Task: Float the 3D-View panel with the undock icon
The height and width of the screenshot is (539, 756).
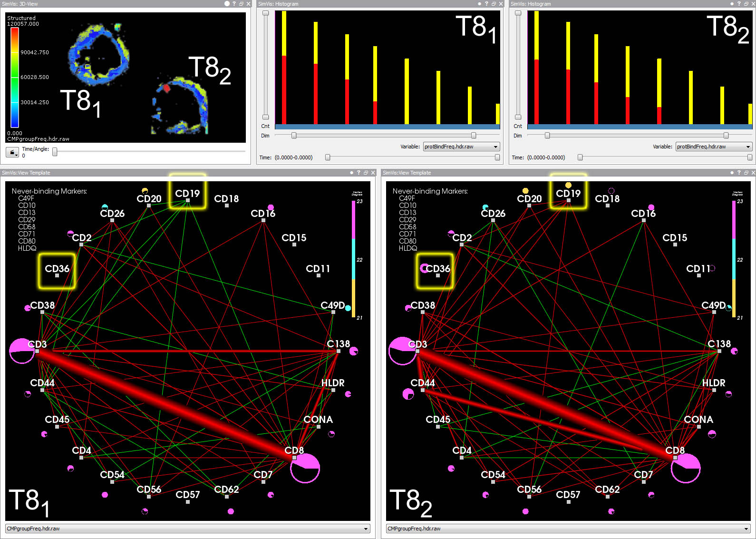Action: [x=241, y=4]
